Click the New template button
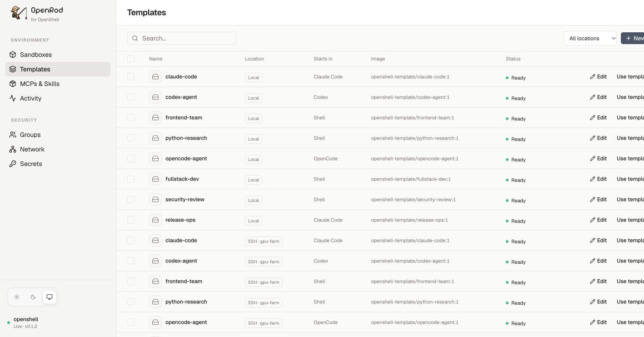The image size is (644, 337). (633, 38)
